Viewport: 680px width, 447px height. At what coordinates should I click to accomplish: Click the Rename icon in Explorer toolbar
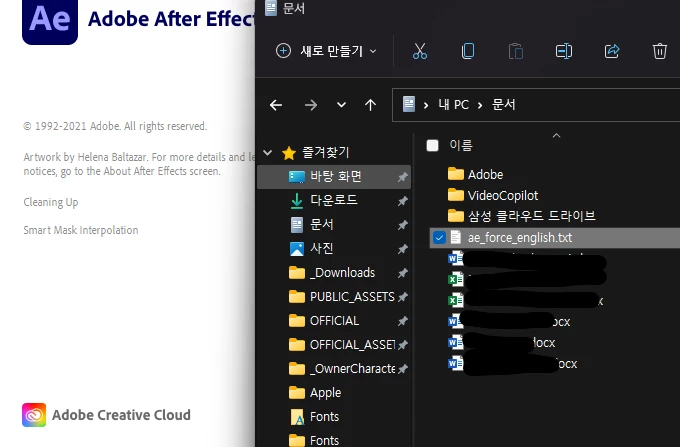564,51
